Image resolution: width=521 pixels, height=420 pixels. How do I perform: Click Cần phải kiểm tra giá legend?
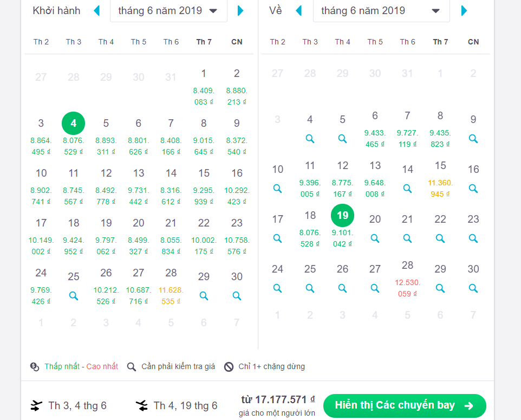click(x=171, y=366)
